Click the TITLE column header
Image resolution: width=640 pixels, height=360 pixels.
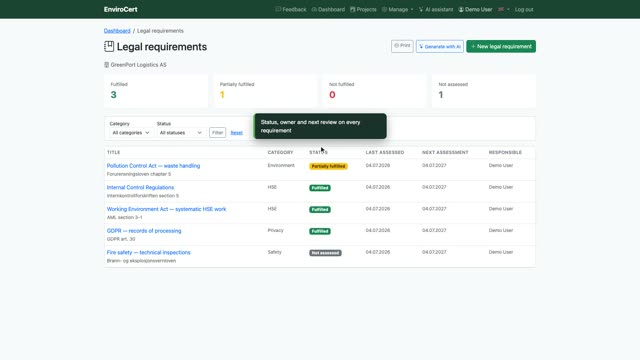pyautogui.click(x=113, y=152)
